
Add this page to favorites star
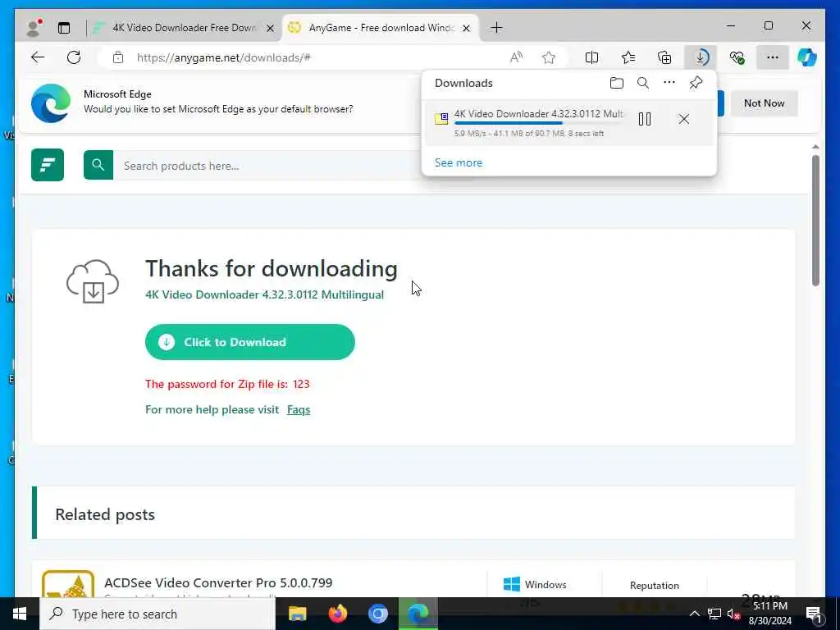[549, 57]
